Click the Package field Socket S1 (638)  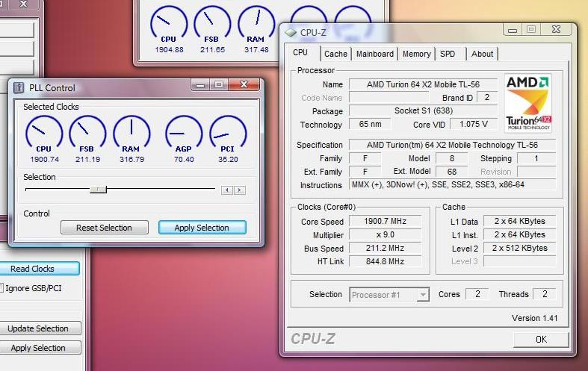[x=423, y=110]
